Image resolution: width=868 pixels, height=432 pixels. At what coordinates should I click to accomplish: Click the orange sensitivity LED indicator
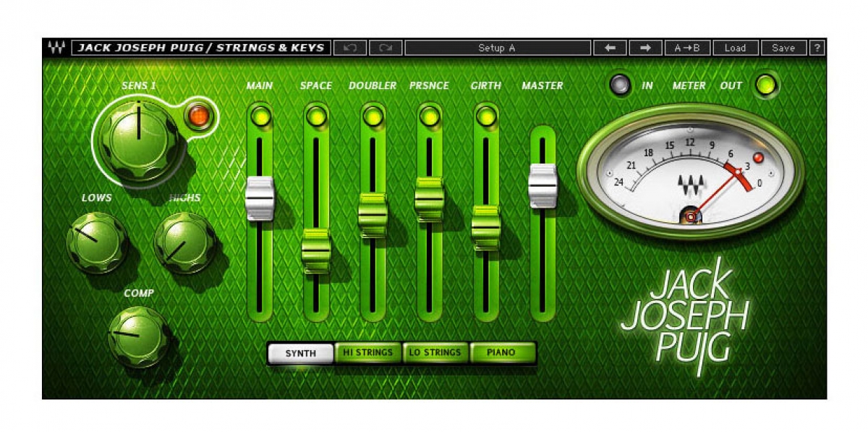click(x=197, y=115)
